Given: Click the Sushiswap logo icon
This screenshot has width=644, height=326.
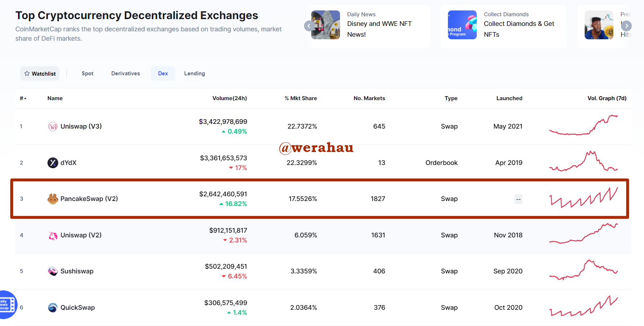Looking at the screenshot, I should (53, 271).
